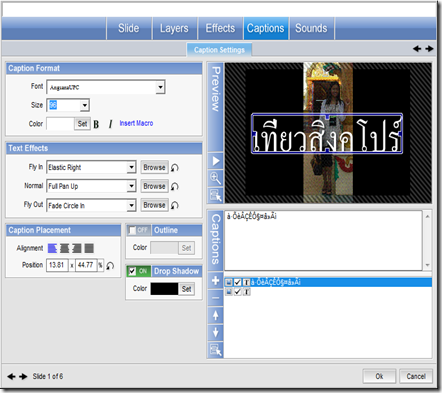Disable the Drop Shadow checkbox
The height and width of the screenshot is (393, 442).
point(132,271)
